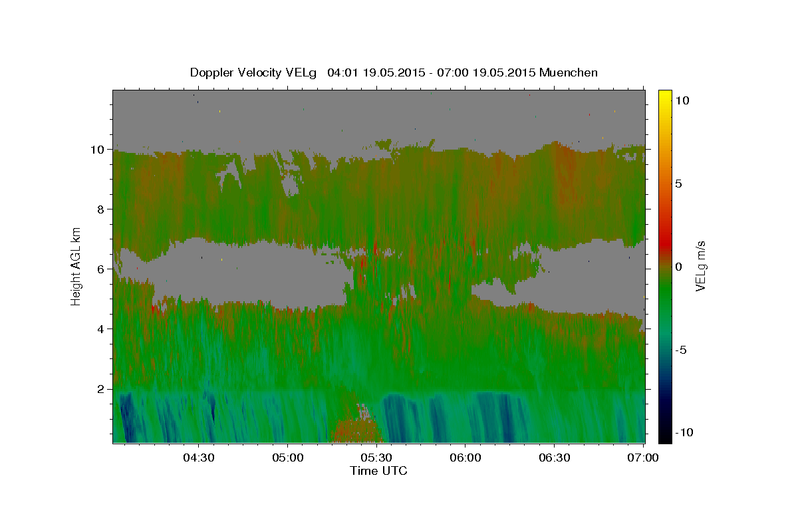Click the colorbar label '10'
Viewport: 798px width, 532px height.
pos(682,100)
